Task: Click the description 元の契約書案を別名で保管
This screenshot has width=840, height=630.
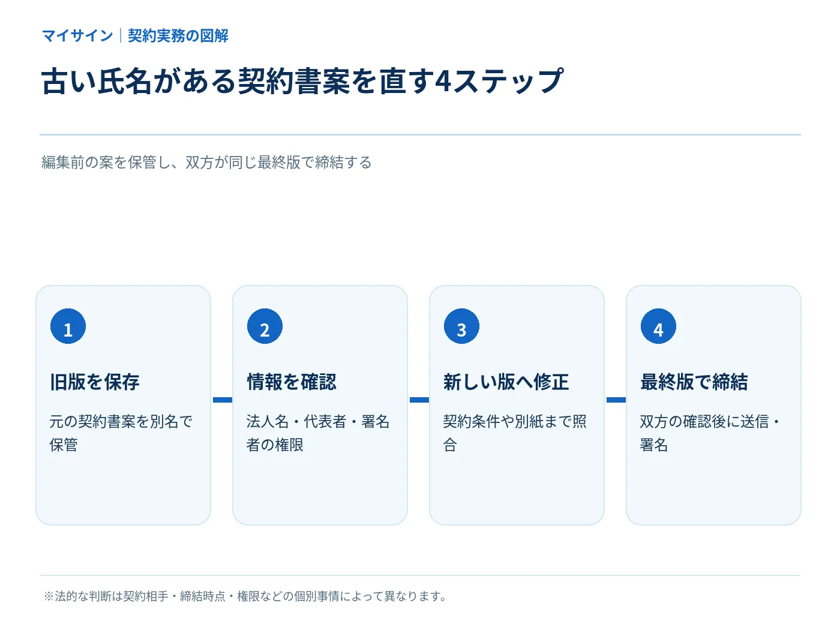Action: pos(121,433)
